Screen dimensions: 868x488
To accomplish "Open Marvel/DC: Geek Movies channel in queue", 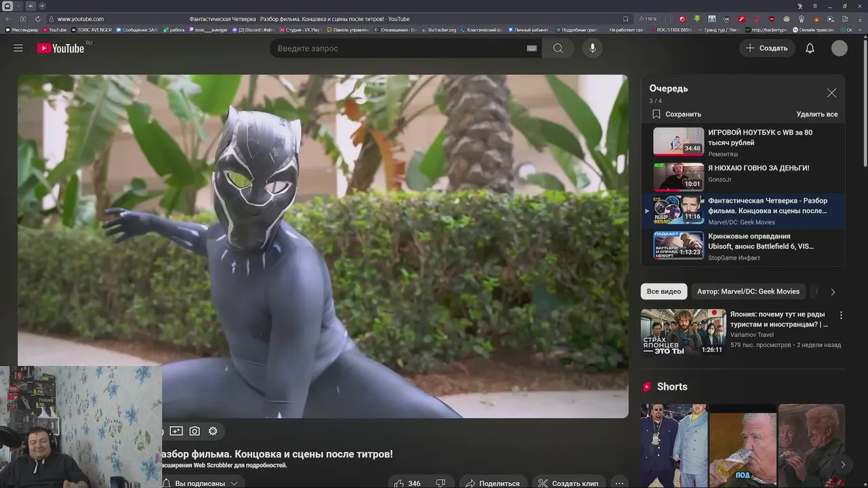I will click(741, 222).
